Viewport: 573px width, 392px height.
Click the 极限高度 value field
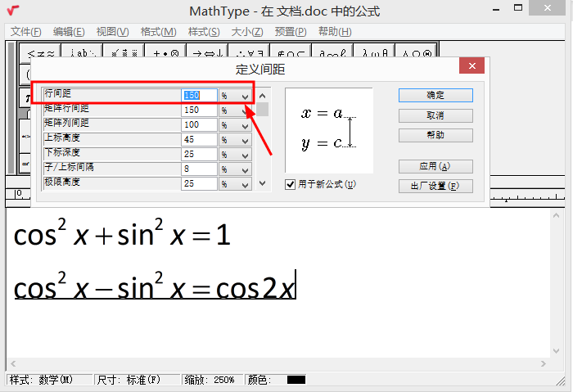pyautogui.click(x=199, y=184)
